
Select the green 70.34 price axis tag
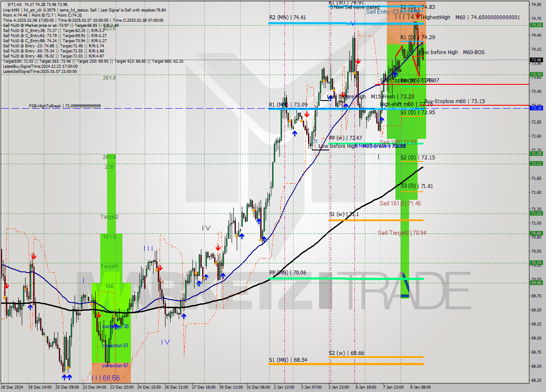coord(536,263)
